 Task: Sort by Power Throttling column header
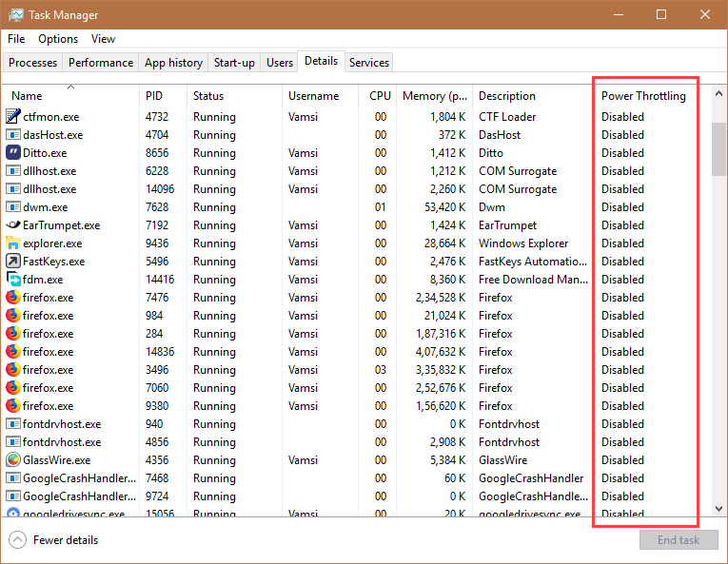[x=643, y=96]
